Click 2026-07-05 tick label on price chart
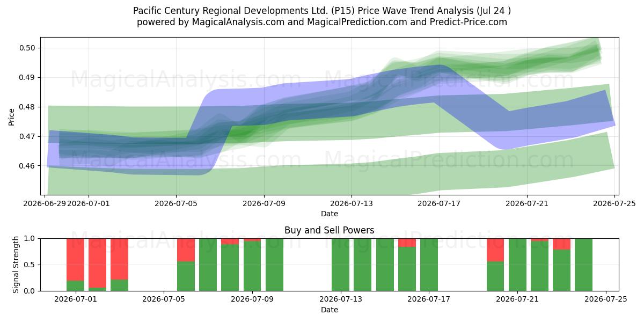This screenshot has width=644, height=322. [x=177, y=203]
